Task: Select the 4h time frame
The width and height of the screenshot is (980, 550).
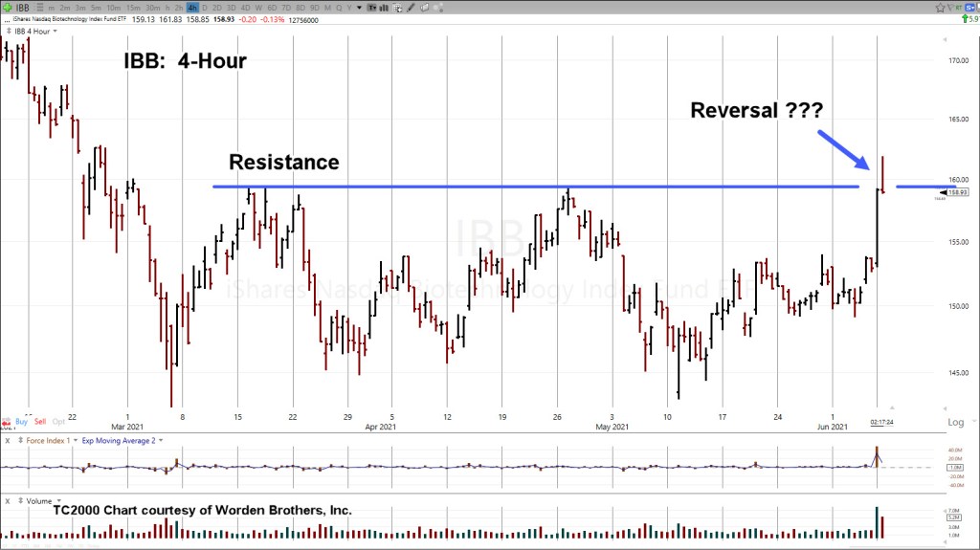Action: [x=191, y=7]
